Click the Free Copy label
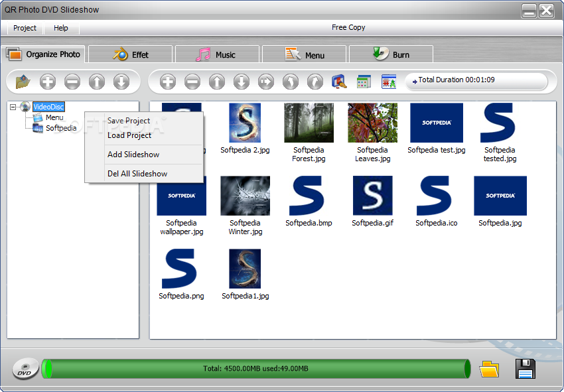Screen dimensions: 564x392 coord(348,27)
